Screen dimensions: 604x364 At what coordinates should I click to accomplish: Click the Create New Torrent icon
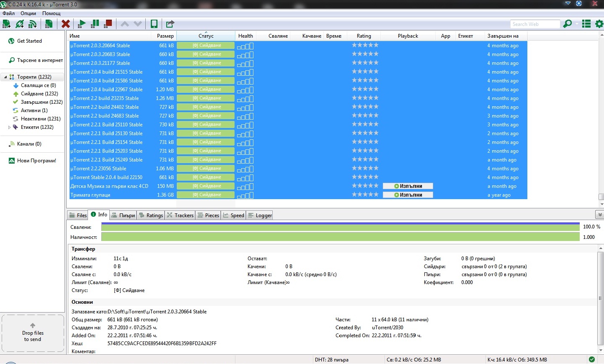coord(49,24)
